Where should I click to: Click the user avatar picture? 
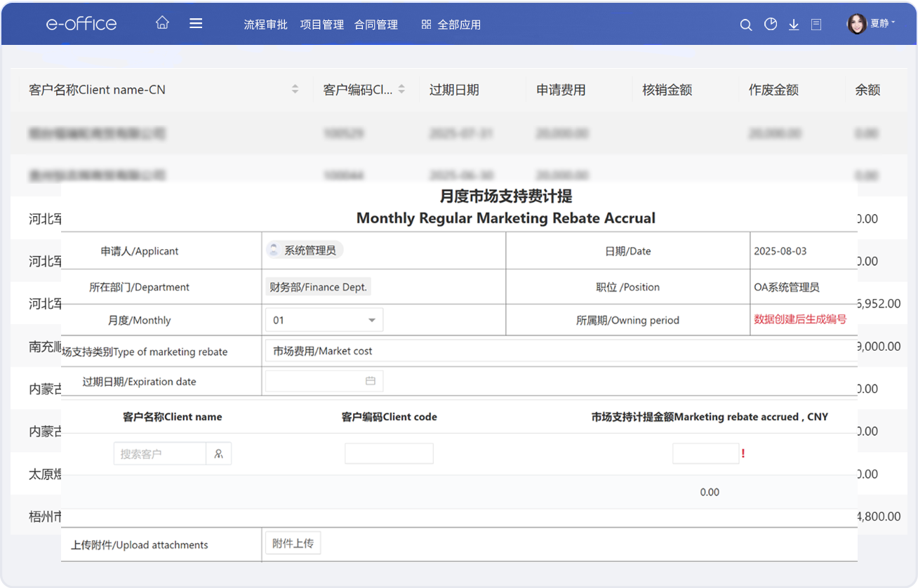[x=857, y=25]
